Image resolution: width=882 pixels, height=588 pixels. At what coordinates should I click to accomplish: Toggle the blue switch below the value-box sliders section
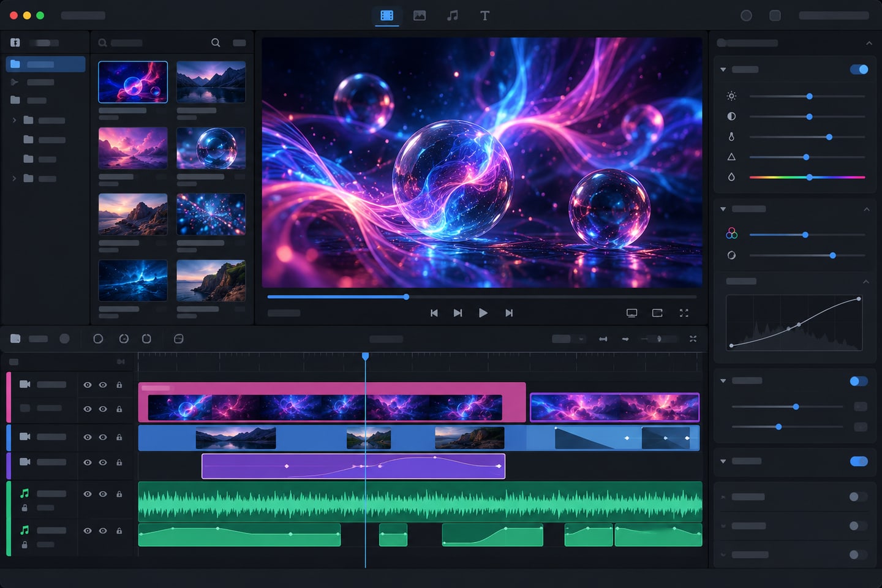click(859, 461)
